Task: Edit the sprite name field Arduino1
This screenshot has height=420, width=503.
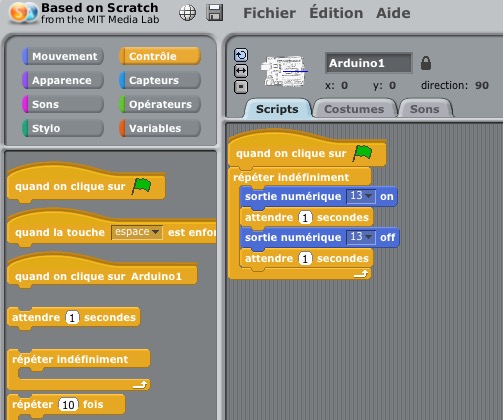Action: pyautogui.click(x=369, y=63)
